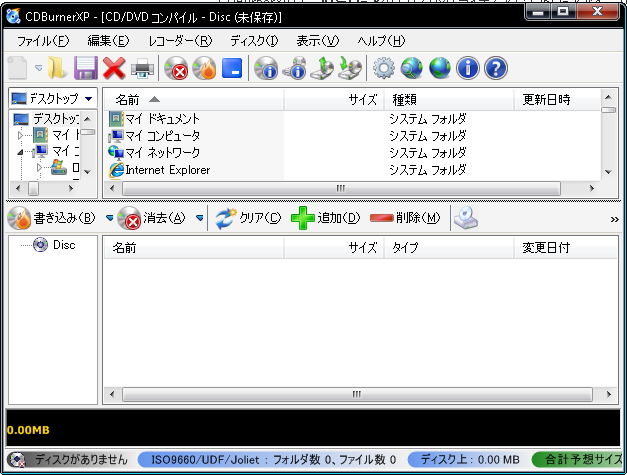The width and height of the screenshot is (627, 475).
Task: Sort upper list by 種類 column
Action: [x=449, y=99]
